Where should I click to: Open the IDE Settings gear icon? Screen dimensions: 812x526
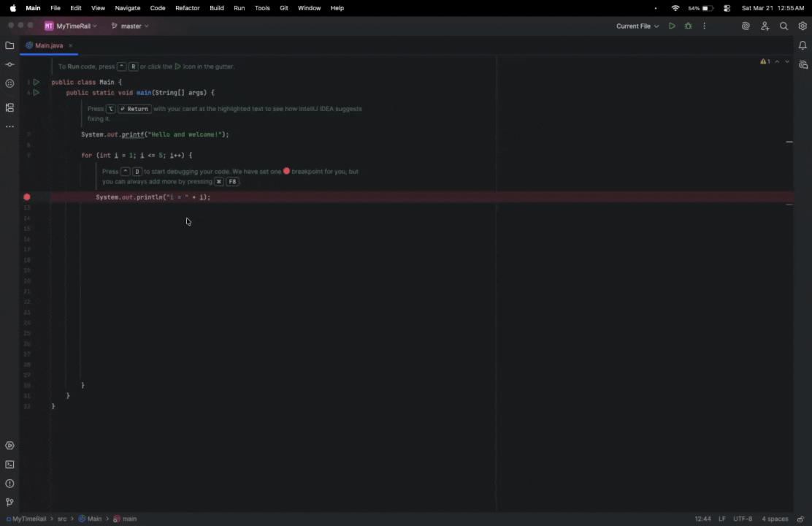pyautogui.click(x=802, y=26)
